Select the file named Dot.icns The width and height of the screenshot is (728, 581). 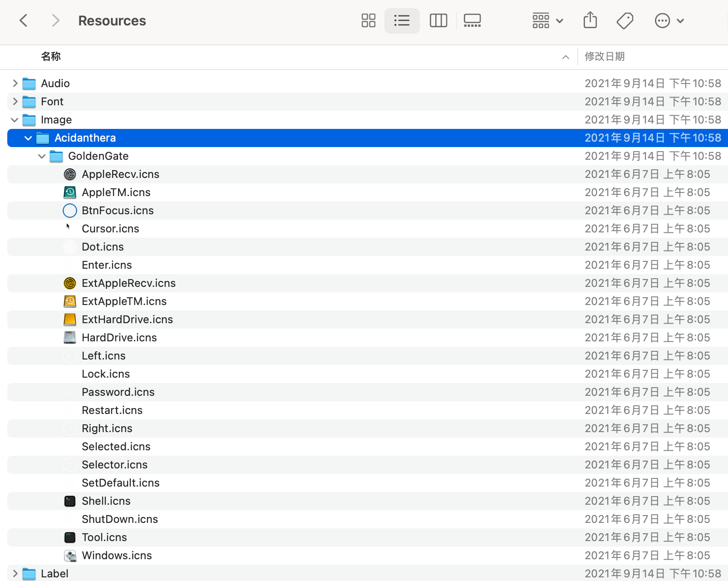[103, 247]
